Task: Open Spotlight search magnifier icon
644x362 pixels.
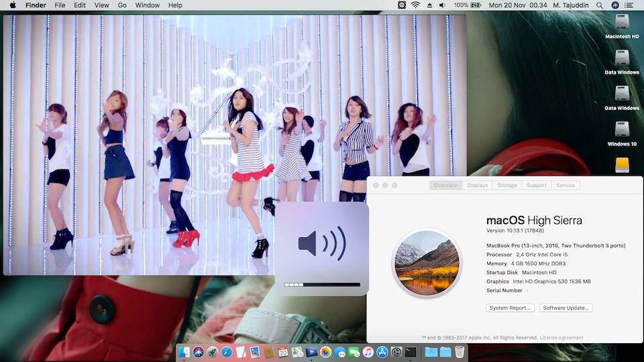Action: (x=600, y=5)
